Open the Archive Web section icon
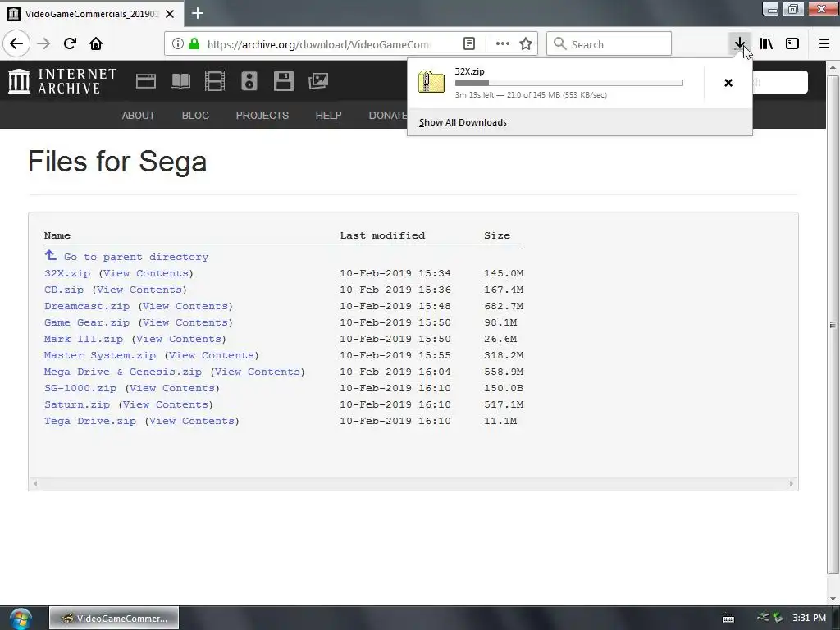 tap(146, 81)
